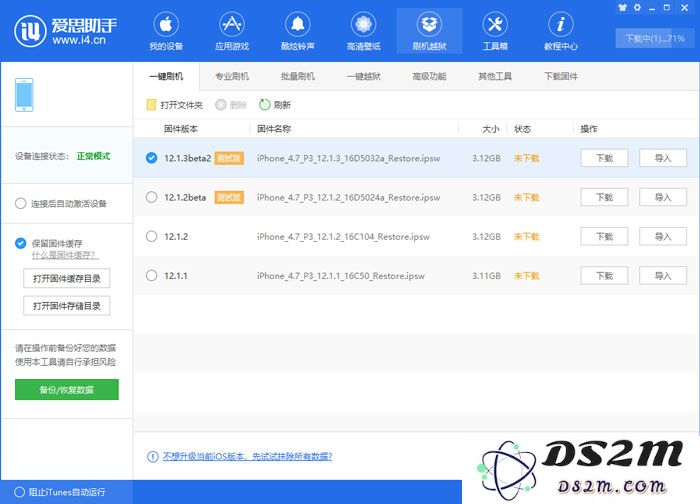Open 应用游戏 apps and games section
The image size is (700, 504).
click(x=232, y=31)
